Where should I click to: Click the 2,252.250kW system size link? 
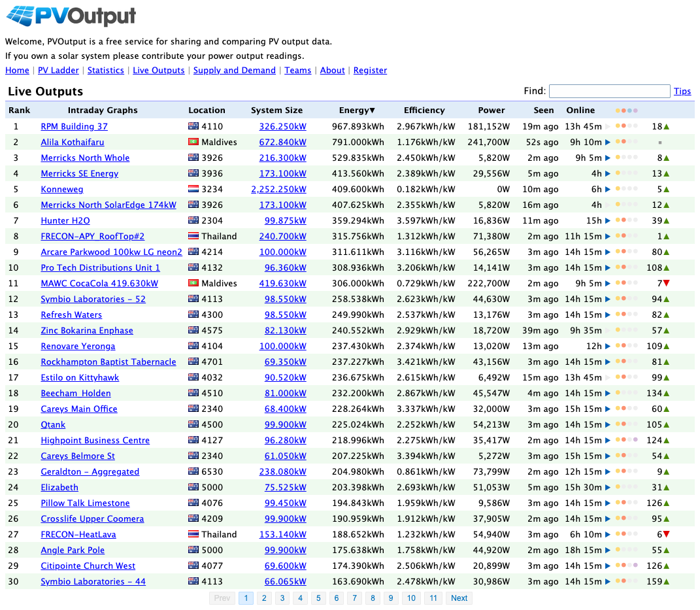pyautogui.click(x=278, y=189)
